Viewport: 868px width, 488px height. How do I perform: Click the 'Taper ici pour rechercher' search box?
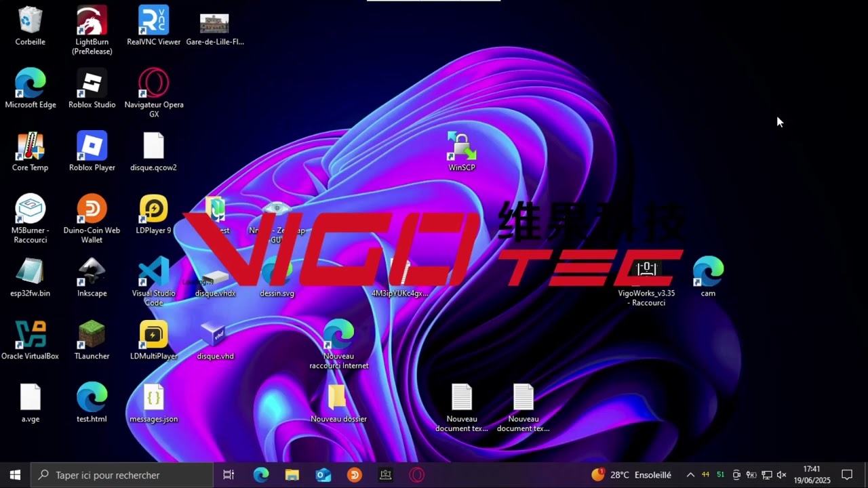click(x=122, y=475)
